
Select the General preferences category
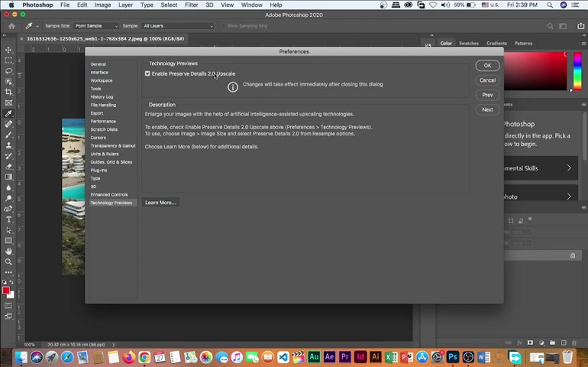point(99,64)
